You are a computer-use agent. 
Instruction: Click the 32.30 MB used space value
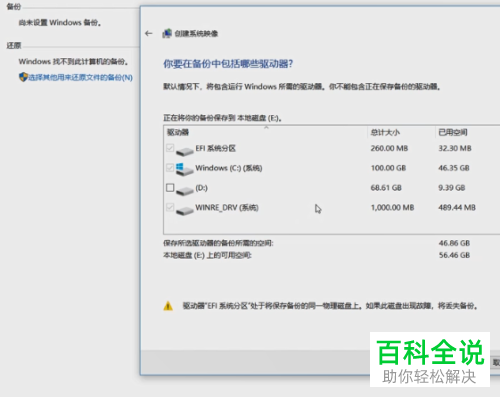tap(455, 148)
